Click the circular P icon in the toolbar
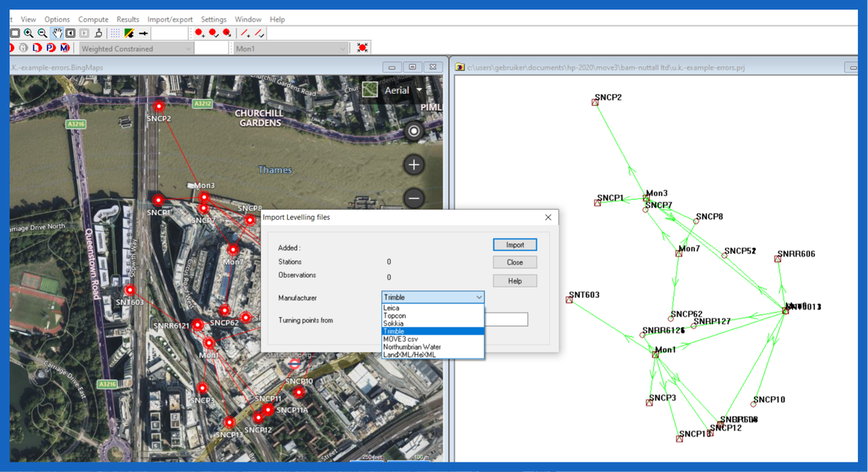The height and width of the screenshot is (472, 868). tap(50, 48)
